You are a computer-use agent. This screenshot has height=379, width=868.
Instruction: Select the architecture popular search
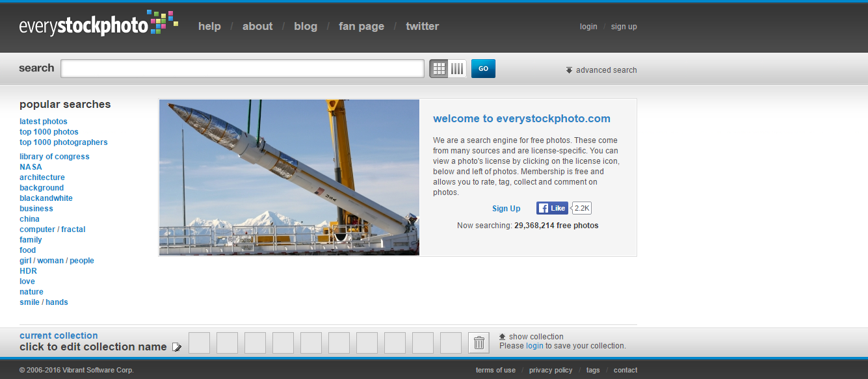[x=42, y=177]
